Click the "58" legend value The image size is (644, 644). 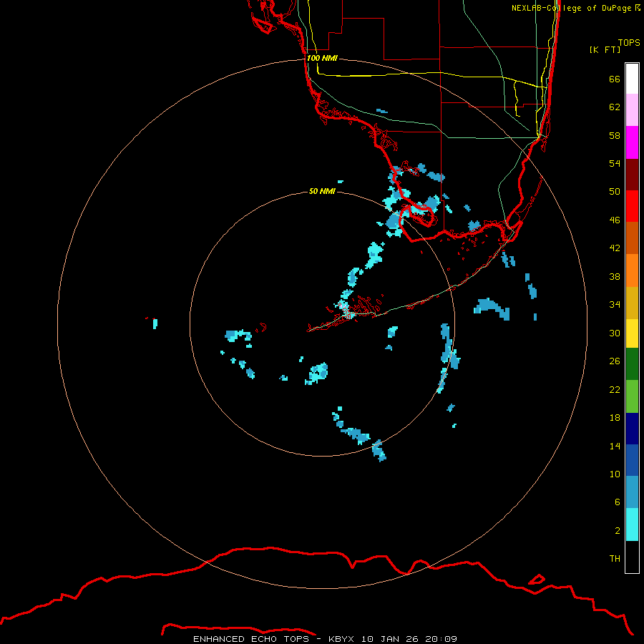[x=615, y=135]
